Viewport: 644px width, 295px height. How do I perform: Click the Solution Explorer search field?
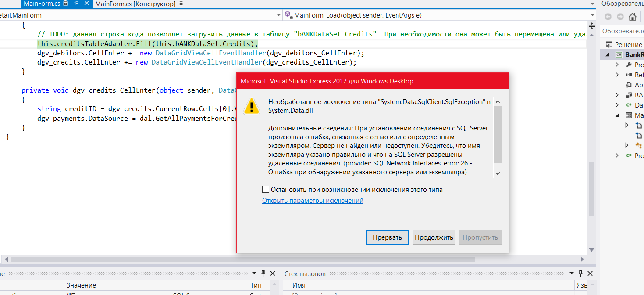pyautogui.click(x=623, y=31)
